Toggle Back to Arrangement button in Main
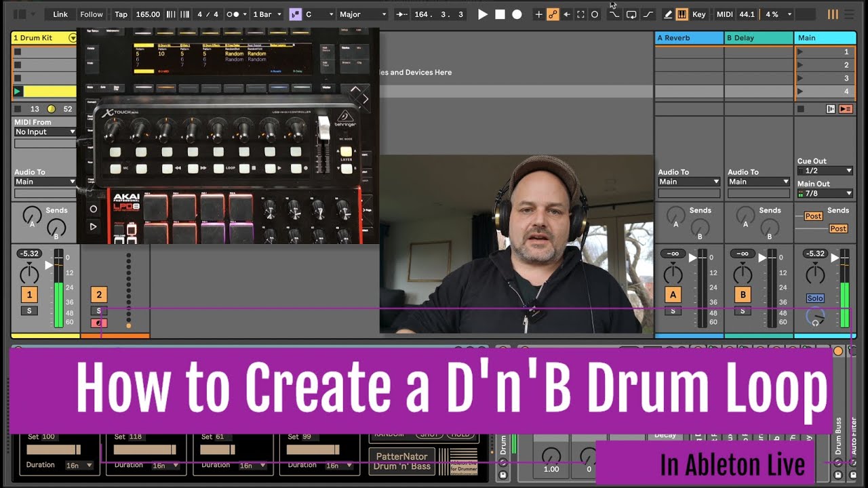868x488 pixels. [x=846, y=108]
